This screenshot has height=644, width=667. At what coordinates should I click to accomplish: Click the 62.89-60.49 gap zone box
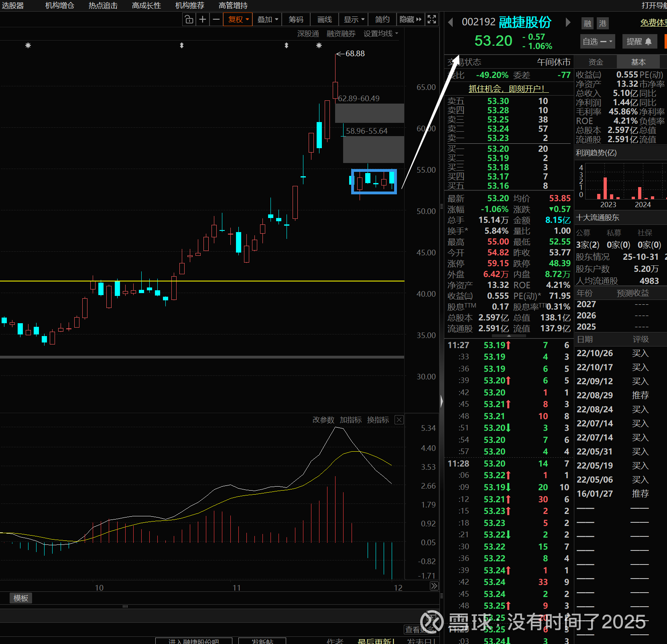coord(370,113)
